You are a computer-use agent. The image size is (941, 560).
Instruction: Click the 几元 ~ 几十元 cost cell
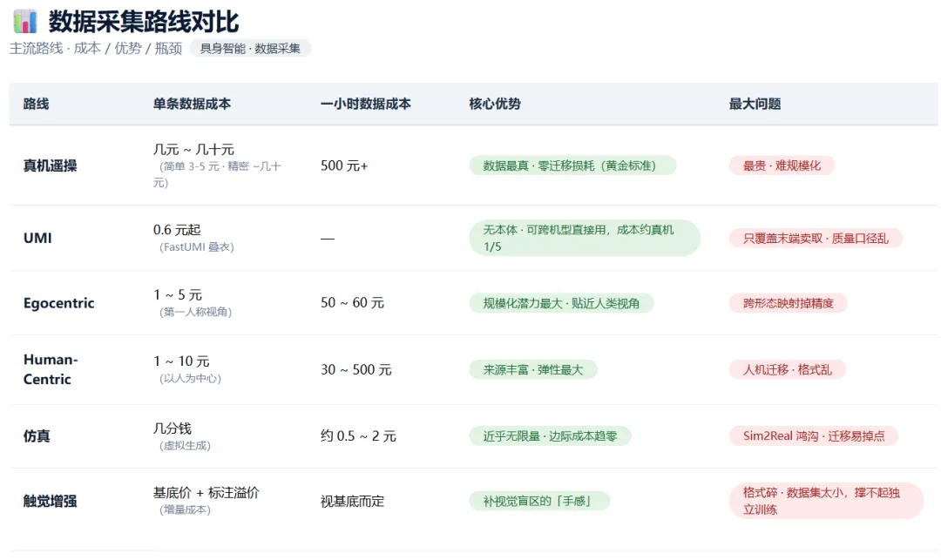pyautogui.click(x=193, y=149)
